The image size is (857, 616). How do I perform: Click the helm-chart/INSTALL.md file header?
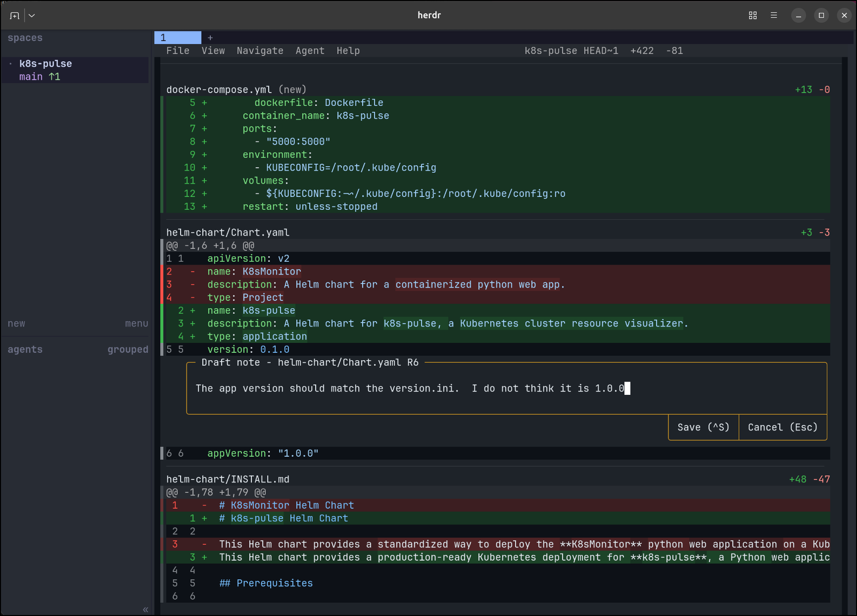(x=228, y=479)
